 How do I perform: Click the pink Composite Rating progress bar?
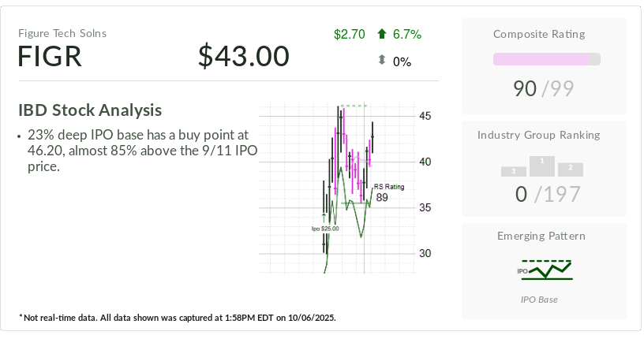546,59
